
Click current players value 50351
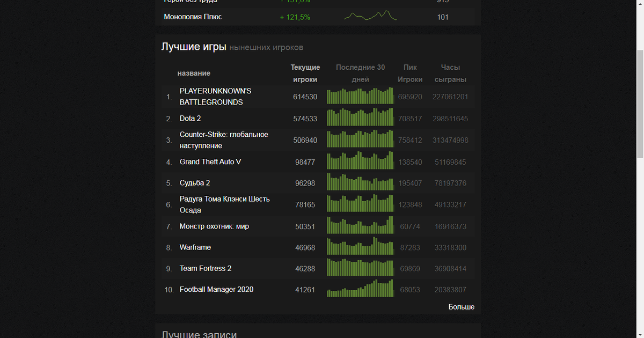(x=305, y=227)
